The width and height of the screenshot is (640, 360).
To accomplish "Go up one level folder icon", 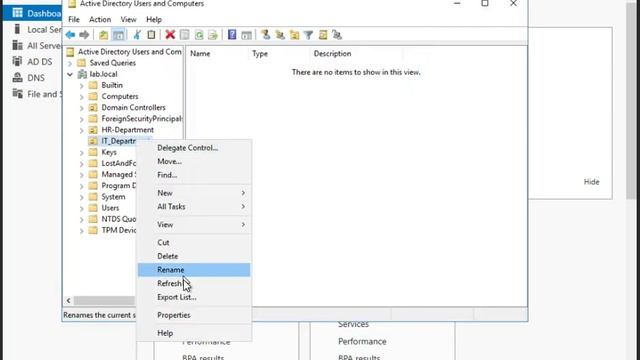I will coord(104,35).
